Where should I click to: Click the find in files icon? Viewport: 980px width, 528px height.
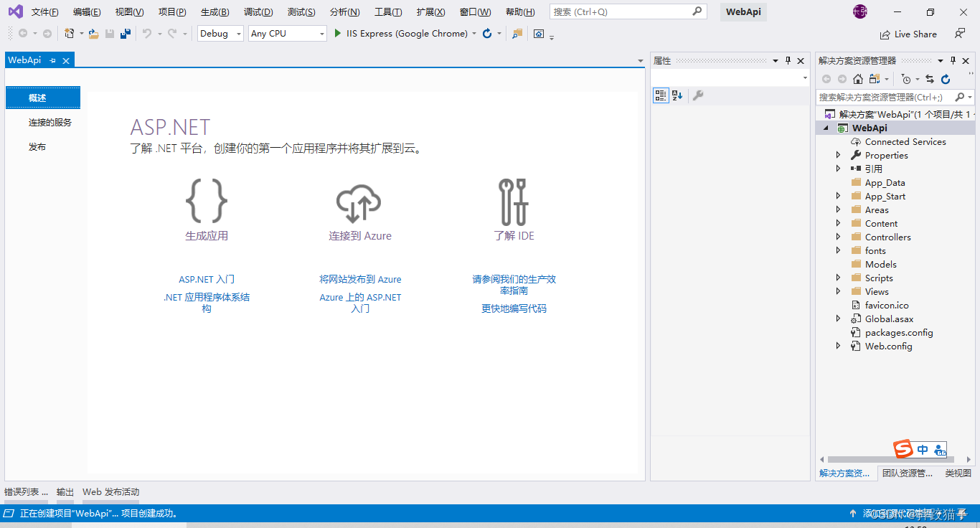pyautogui.click(x=517, y=34)
